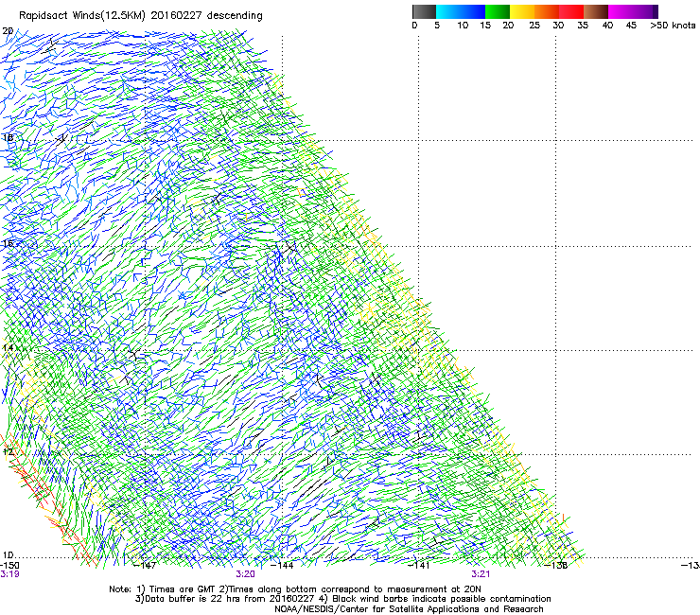
Task: Click the '>50 knots' legend label
Action: pyautogui.click(x=673, y=26)
